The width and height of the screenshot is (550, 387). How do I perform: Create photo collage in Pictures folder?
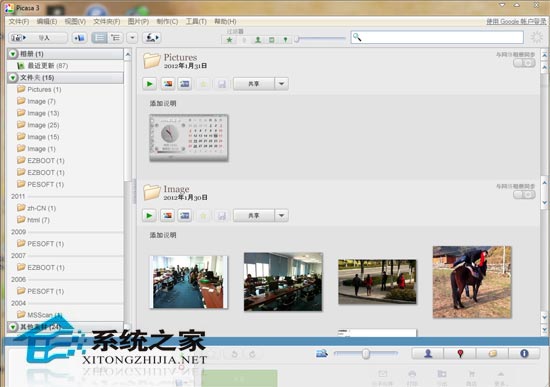pos(168,84)
